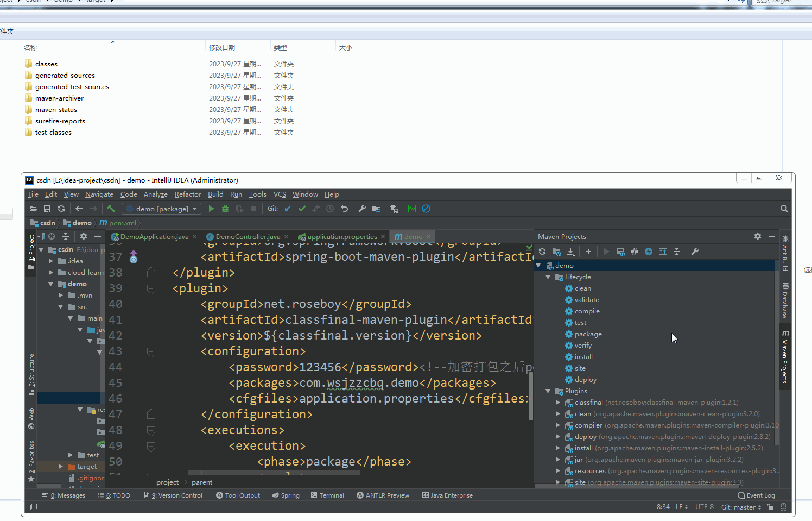Click Maven Projects panel gear icon
The height and width of the screenshot is (521, 812).
click(x=758, y=236)
